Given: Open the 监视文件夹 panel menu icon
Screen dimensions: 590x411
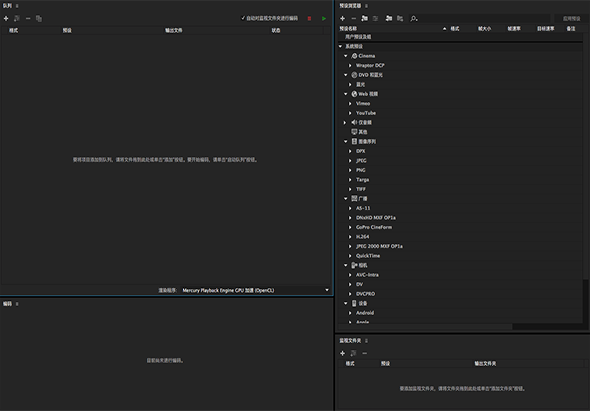Looking at the screenshot, I should tap(366, 341).
